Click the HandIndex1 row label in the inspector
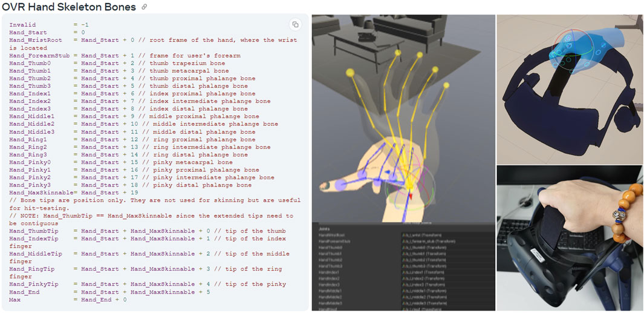This screenshot has width=644, height=313. point(329,272)
